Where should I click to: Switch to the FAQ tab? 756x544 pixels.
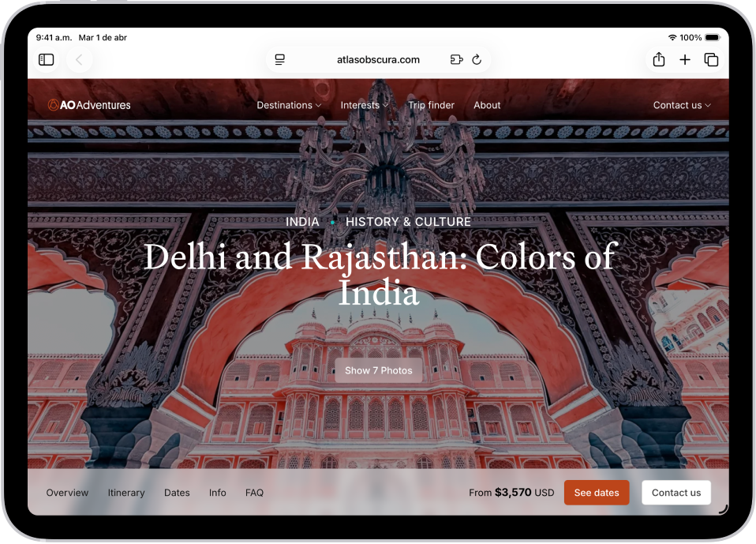255,493
